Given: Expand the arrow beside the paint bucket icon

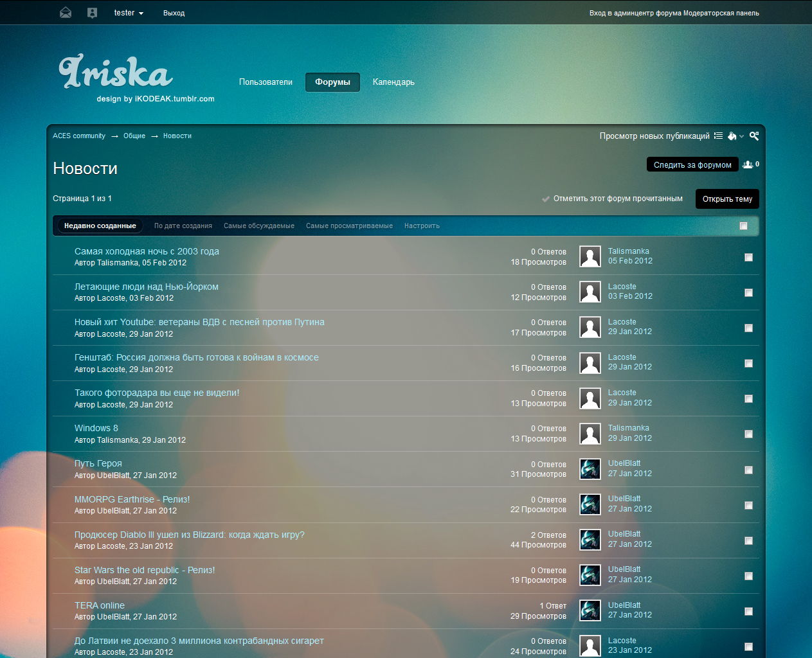Looking at the screenshot, I should [741, 136].
